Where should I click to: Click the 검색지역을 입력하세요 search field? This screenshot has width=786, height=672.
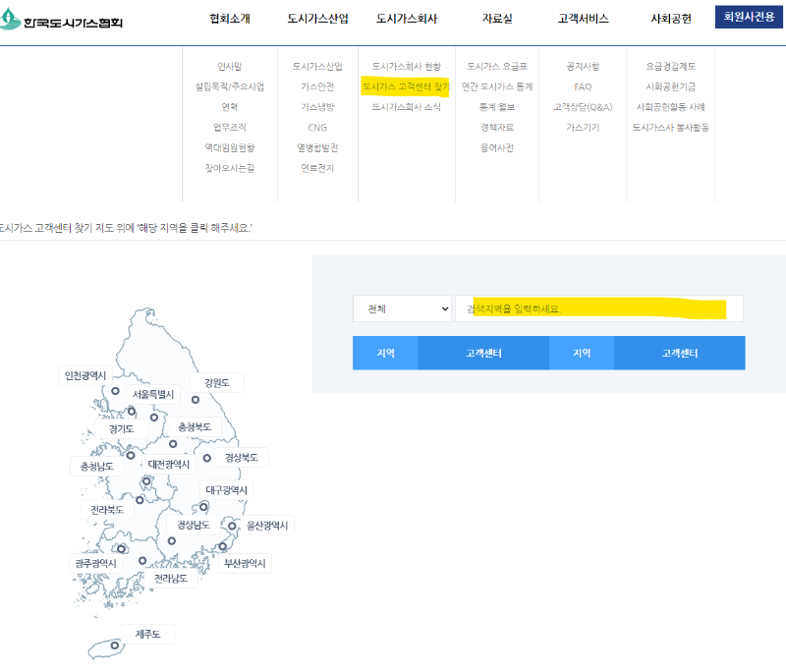[x=599, y=308]
